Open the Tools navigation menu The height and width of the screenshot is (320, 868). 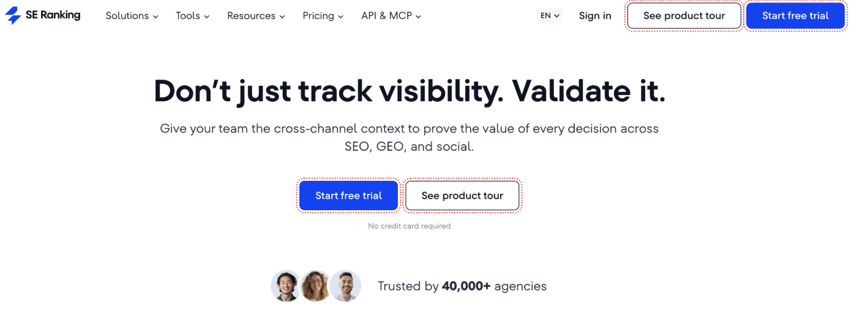[x=193, y=16]
